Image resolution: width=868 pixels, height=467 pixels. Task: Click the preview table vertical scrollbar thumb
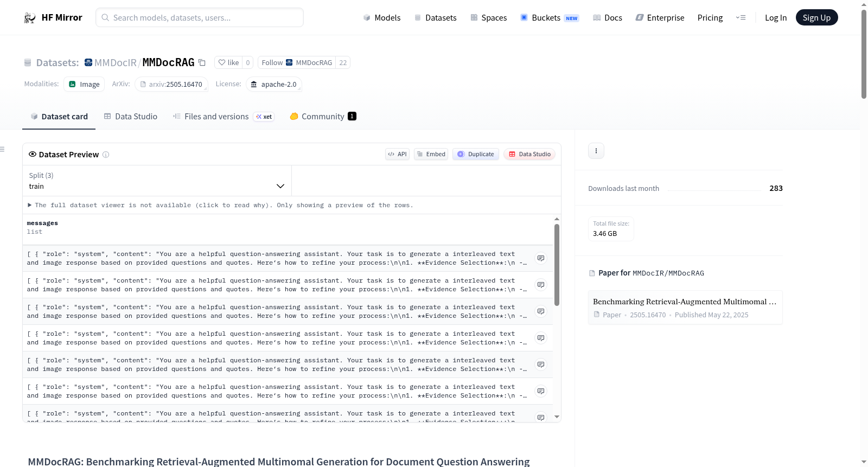pyautogui.click(x=557, y=265)
